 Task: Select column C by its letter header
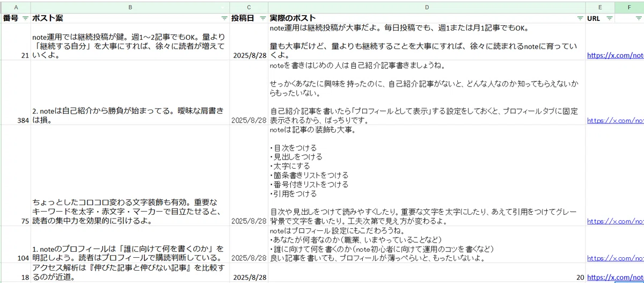249,7
